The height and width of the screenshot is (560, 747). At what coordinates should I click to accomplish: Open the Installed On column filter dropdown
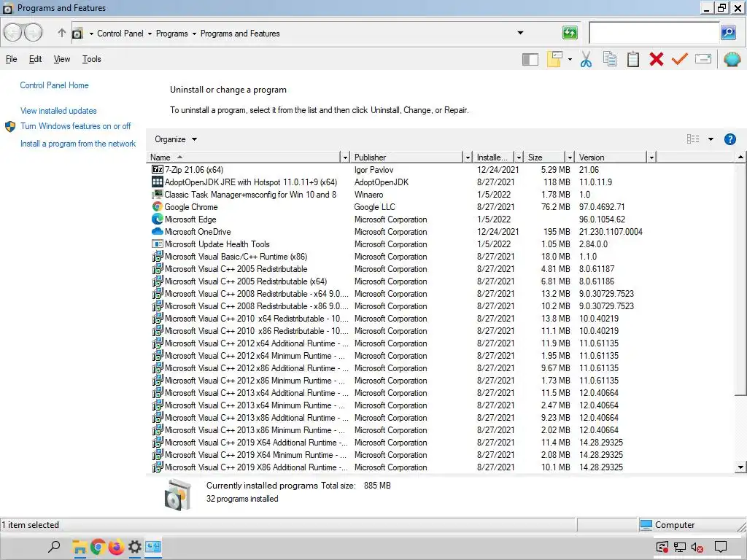pos(519,157)
